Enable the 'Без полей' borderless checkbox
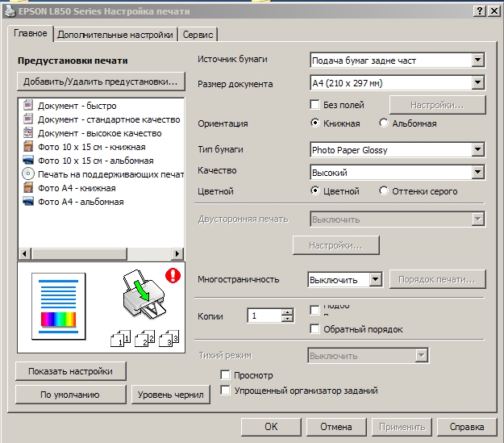 (315, 105)
